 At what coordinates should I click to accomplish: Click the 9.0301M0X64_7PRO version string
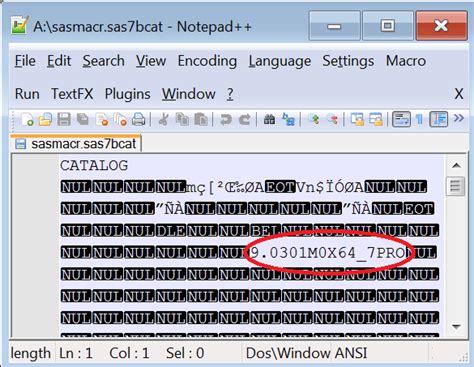click(327, 253)
